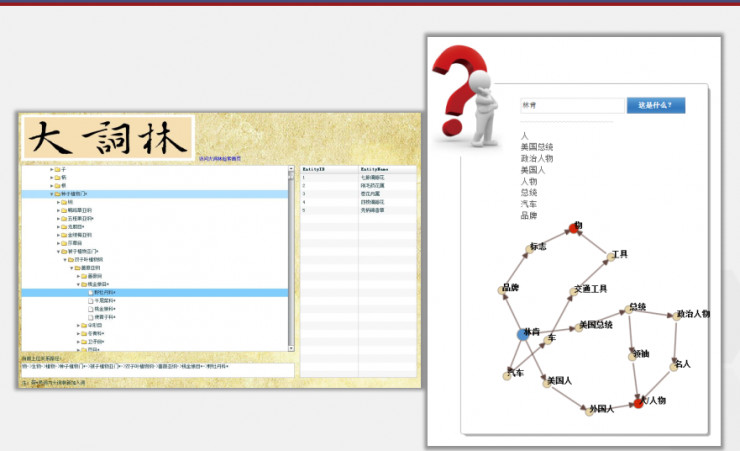Click the EntityName column header
This screenshot has height=451, width=740.
coord(373,170)
